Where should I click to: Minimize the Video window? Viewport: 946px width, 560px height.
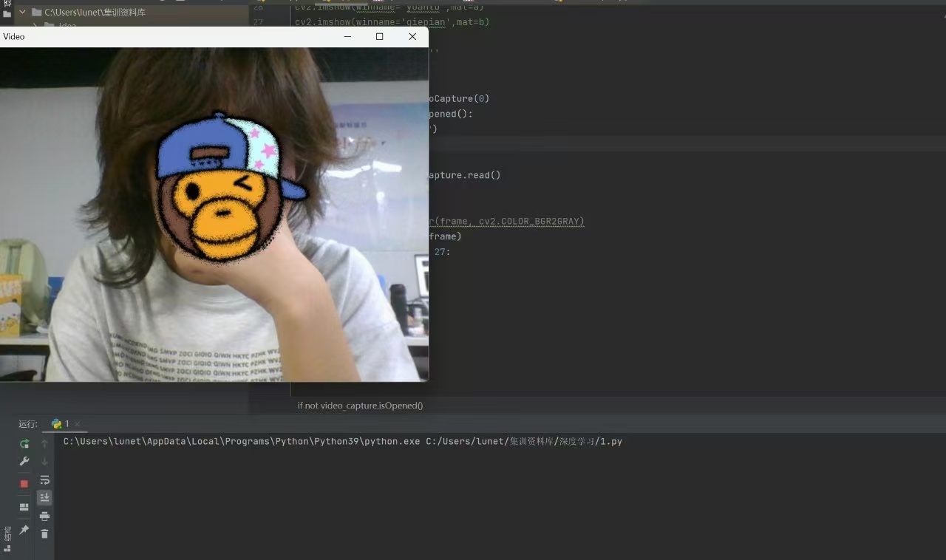(x=347, y=36)
